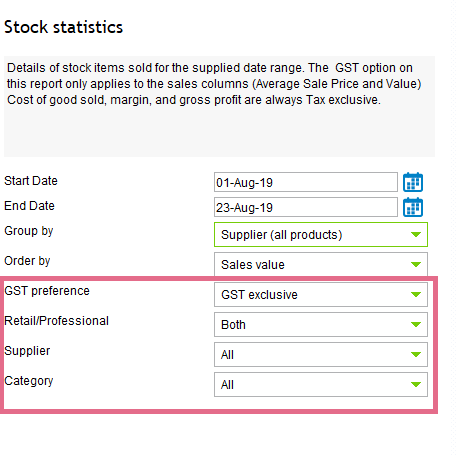This screenshot has width=456, height=455.
Task: Open the Start Date calendar picker
Action: pyautogui.click(x=413, y=182)
